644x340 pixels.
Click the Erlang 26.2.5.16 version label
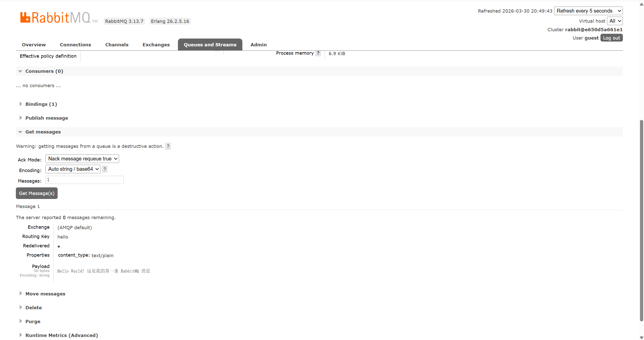click(170, 21)
